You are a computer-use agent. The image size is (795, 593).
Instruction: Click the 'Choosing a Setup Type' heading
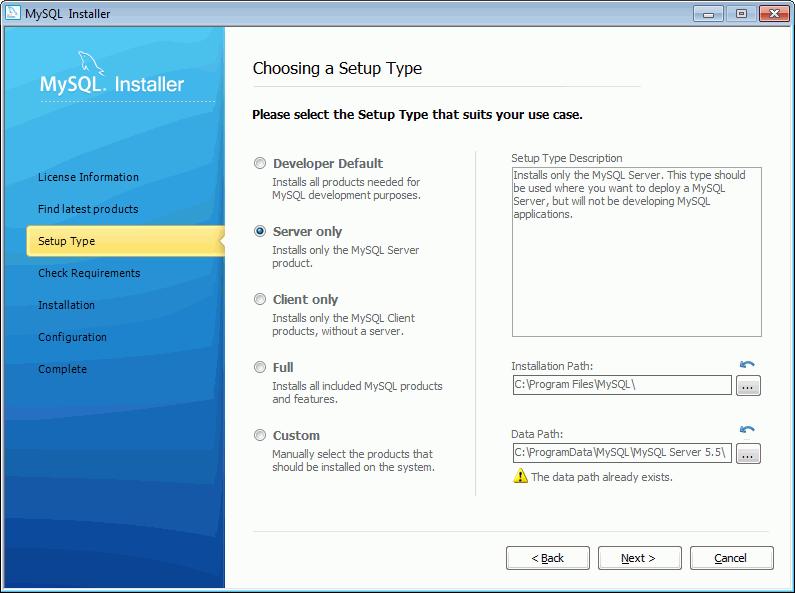click(x=337, y=68)
